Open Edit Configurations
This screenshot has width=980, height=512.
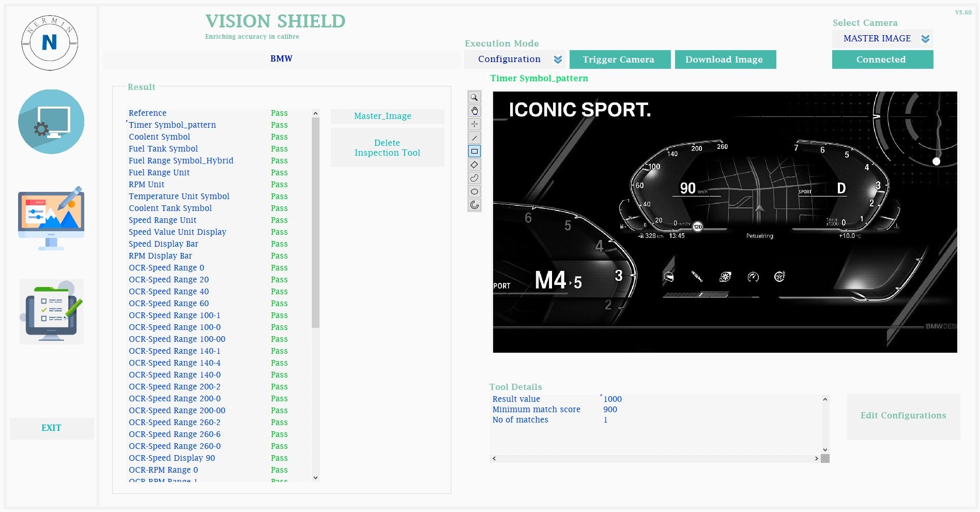(902, 416)
